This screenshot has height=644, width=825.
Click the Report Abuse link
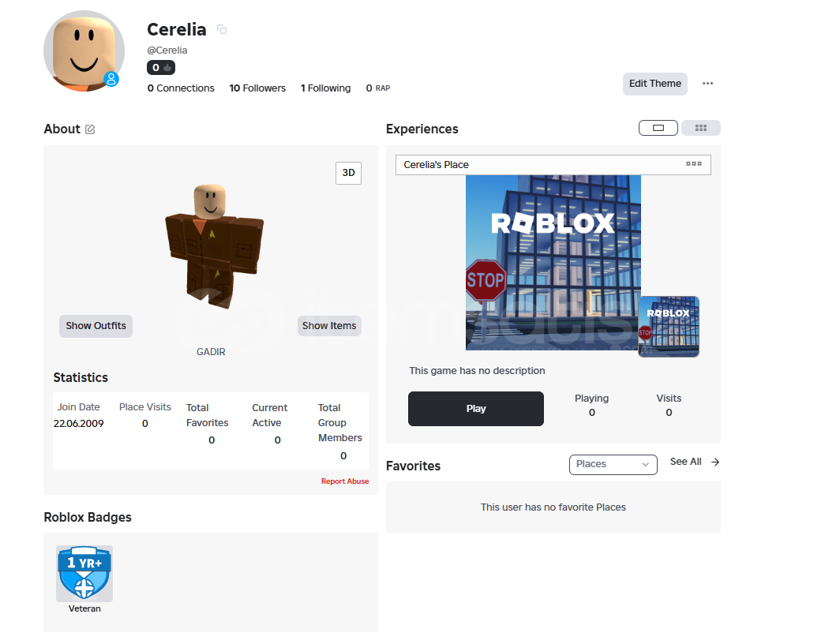pos(345,481)
